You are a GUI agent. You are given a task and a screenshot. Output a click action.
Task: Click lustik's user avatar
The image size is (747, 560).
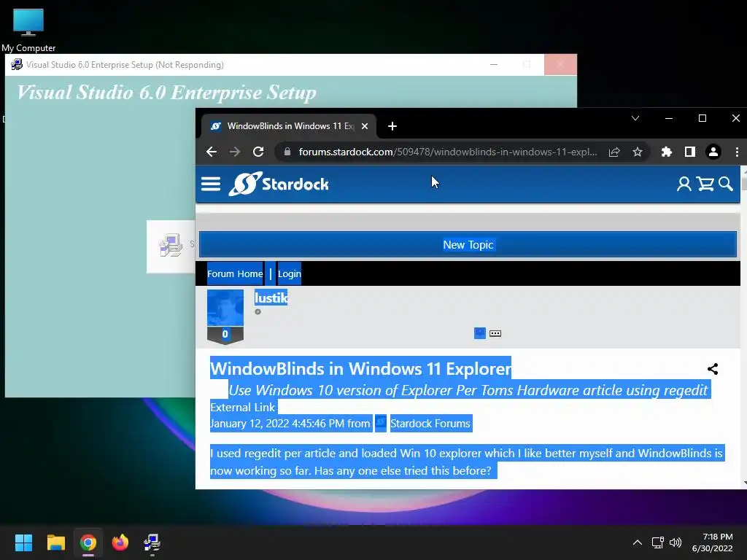225,308
